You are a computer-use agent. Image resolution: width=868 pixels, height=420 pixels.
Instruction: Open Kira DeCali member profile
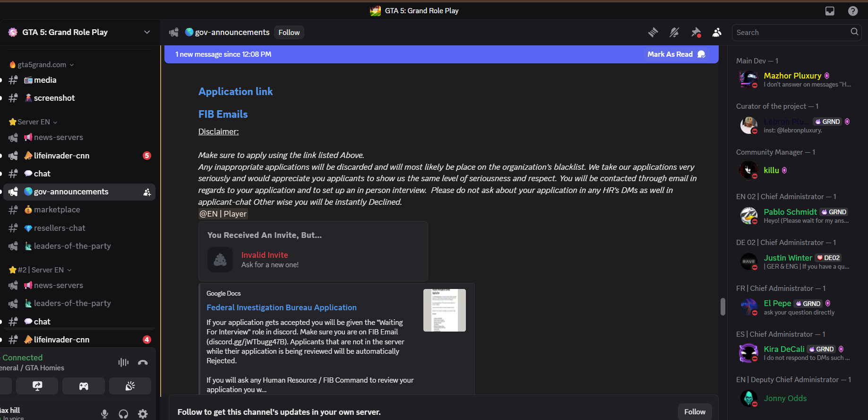point(796,353)
